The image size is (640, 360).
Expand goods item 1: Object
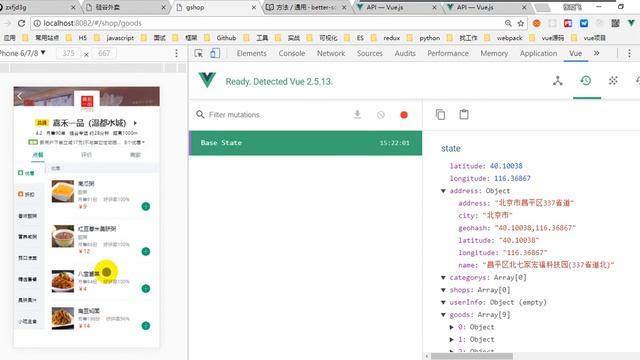(x=451, y=340)
